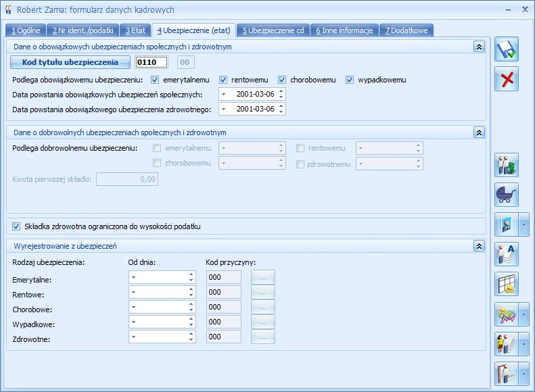Screen dimensions: 535x392
Task: Switch to the 3 Etat tab
Action: click(135, 30)
